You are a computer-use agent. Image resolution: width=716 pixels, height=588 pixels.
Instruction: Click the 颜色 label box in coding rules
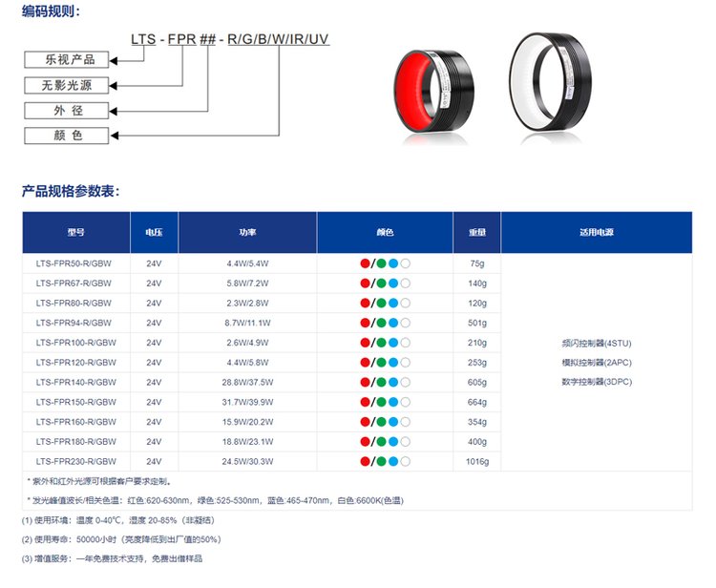point(66,136)
